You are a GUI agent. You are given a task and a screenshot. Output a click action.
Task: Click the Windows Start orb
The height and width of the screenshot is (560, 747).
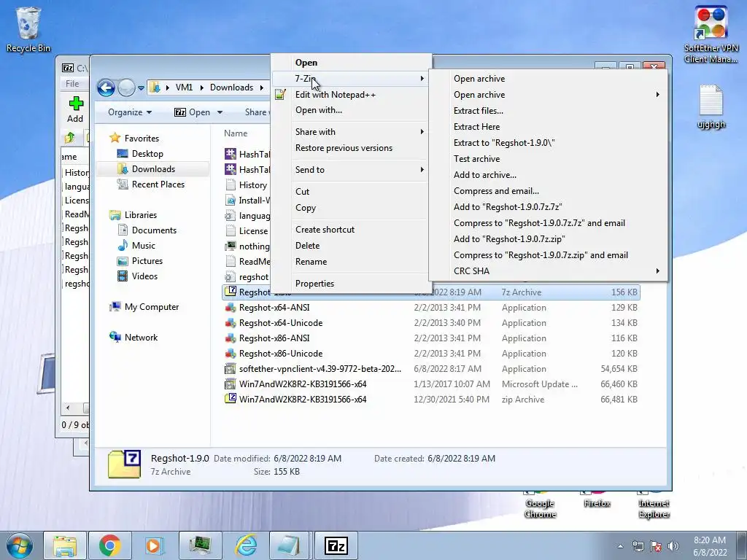20,545
